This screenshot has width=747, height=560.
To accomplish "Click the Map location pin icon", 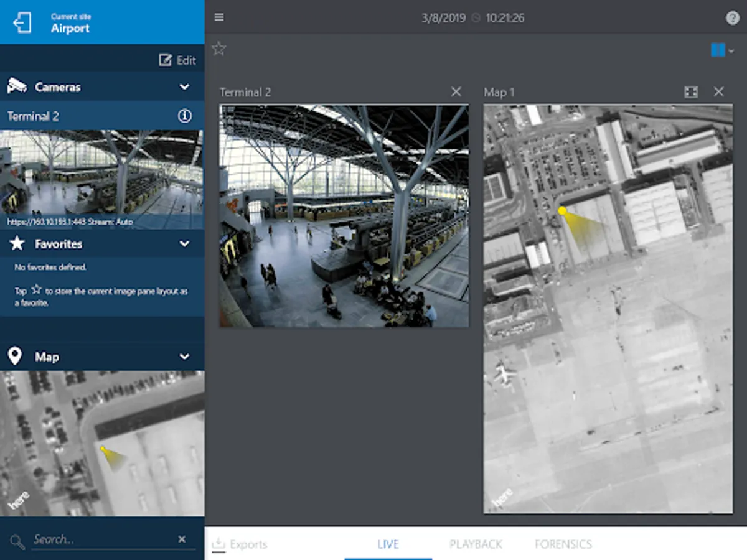I will point(15,357).
